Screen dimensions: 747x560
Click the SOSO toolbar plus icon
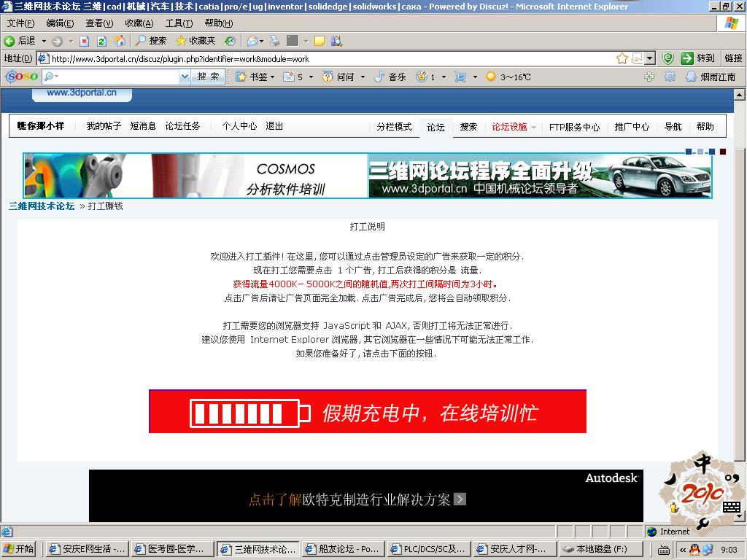click(x=649, y=77)
